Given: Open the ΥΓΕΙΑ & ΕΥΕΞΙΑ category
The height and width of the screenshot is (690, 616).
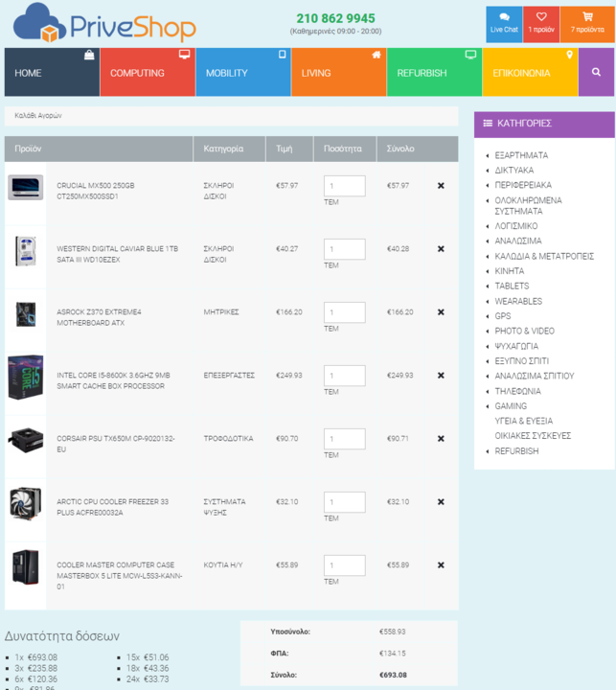Looking at the screenshot, I should 524,421.
